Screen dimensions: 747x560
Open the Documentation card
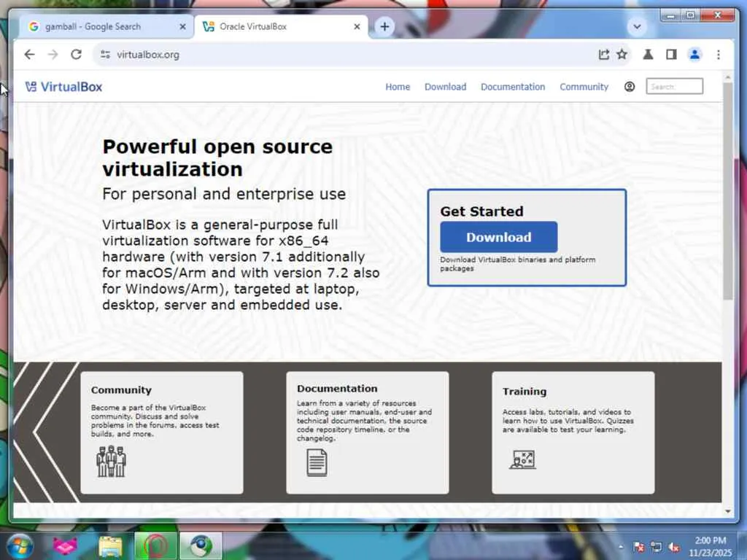pos(368,432)
